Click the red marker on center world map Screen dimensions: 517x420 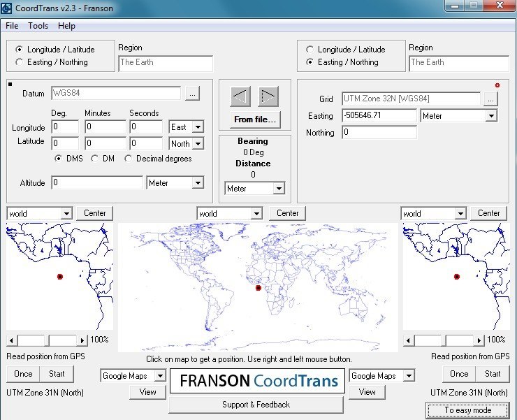(258, 288)
